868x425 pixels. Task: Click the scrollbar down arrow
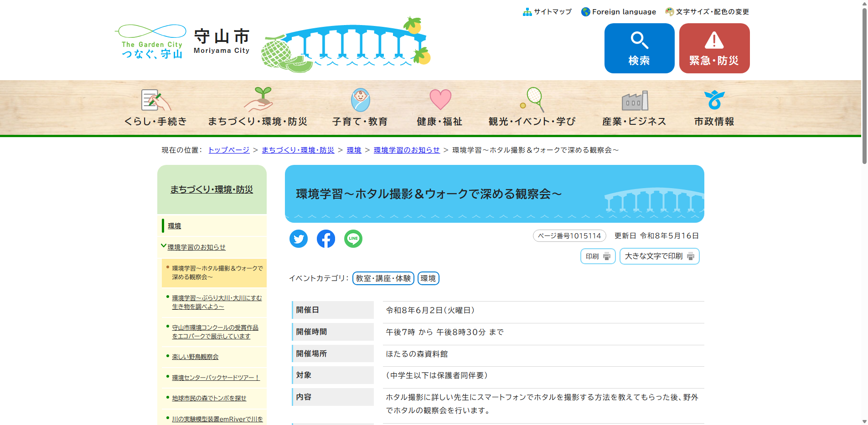(864, 421)
